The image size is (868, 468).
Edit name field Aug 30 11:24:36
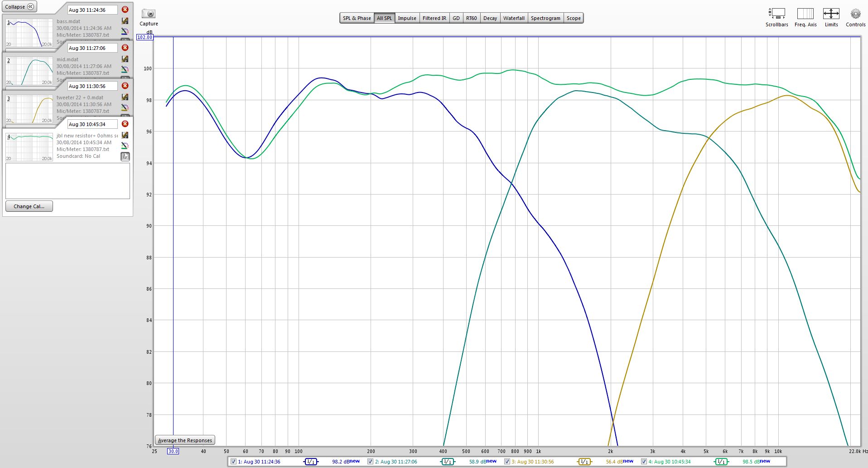point(92,10)
